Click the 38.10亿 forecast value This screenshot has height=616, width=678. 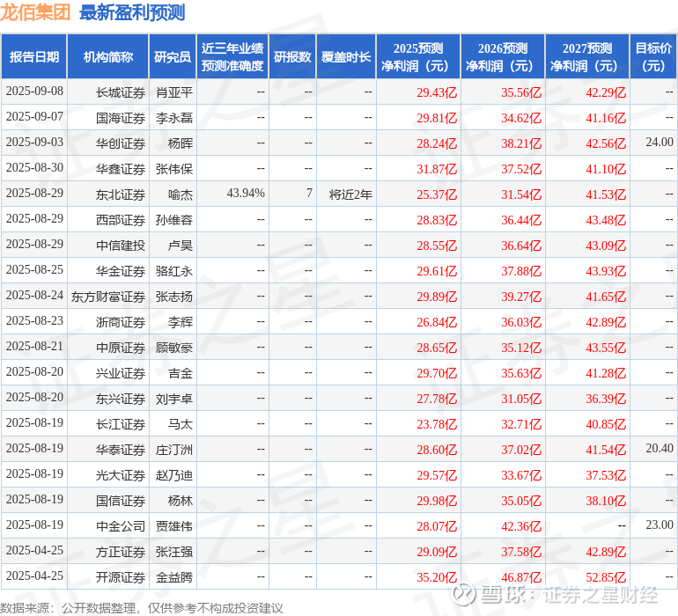[x=606, y=500]
